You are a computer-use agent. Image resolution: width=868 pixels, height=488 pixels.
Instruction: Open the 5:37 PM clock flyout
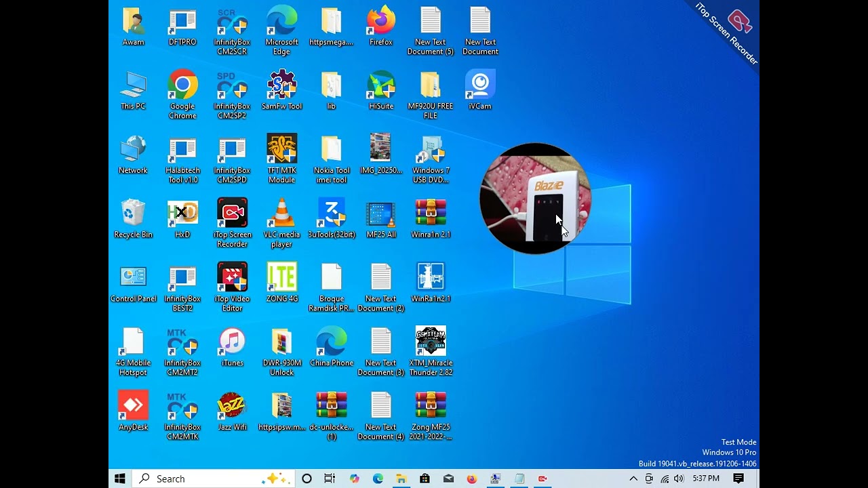pyautogui.click(x=706, y=479)
